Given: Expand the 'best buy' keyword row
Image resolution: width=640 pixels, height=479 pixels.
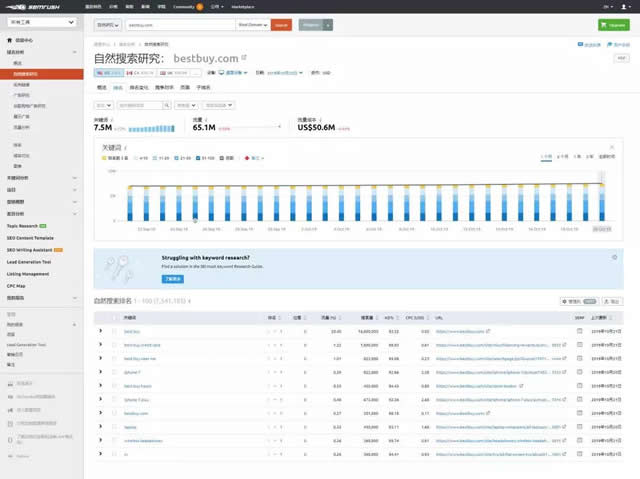Looking at the screenshot, I should pos(100,330).
